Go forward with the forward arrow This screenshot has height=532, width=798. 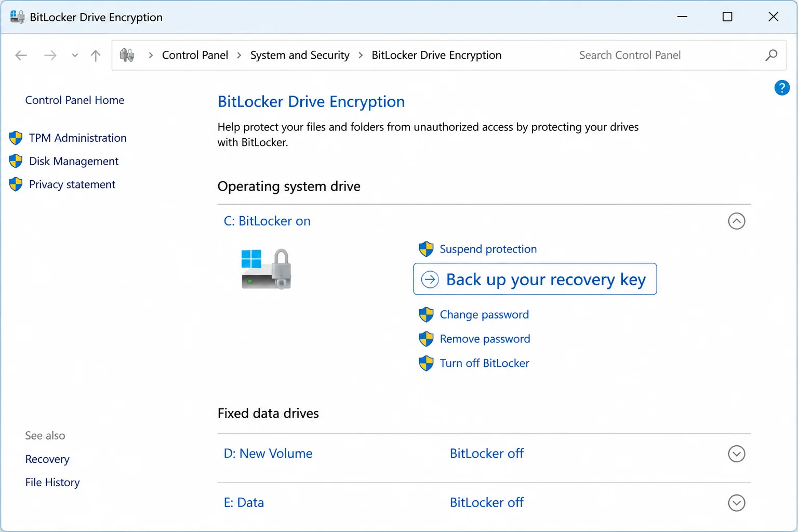pos(50,55)
